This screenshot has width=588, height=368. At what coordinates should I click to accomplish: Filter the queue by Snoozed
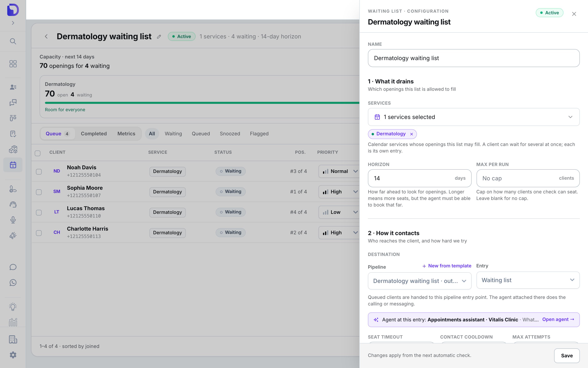(230, 134)
